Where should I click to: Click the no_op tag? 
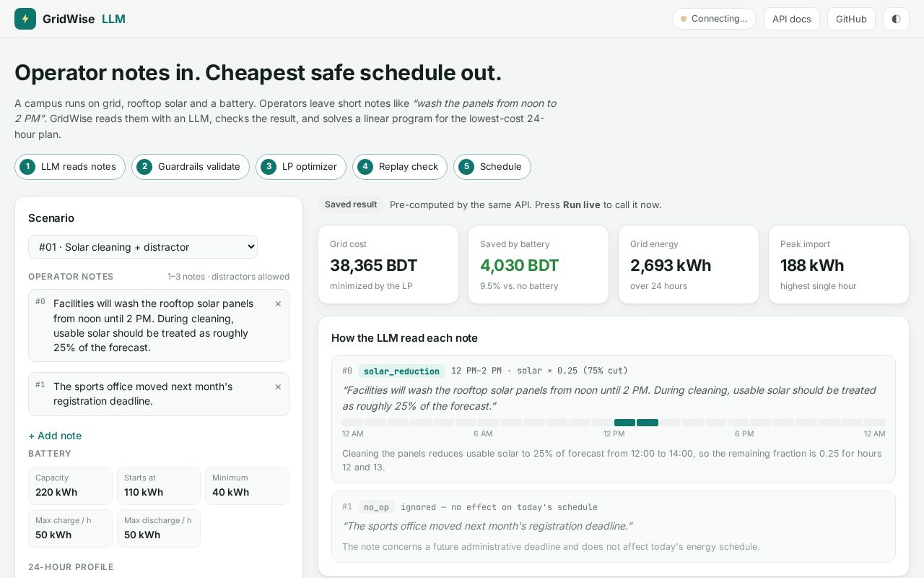376,507
